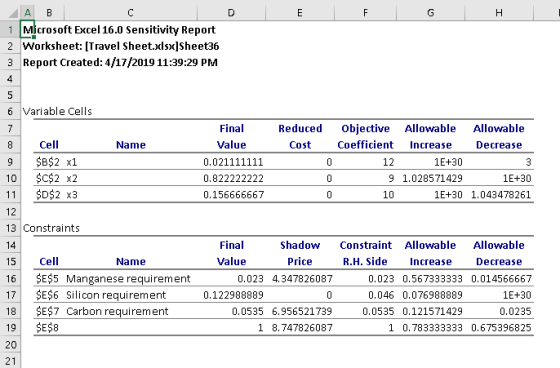The image size is (560, 368).
Task: Click the 'Shadow Price' header text
Action: point(300,253)
